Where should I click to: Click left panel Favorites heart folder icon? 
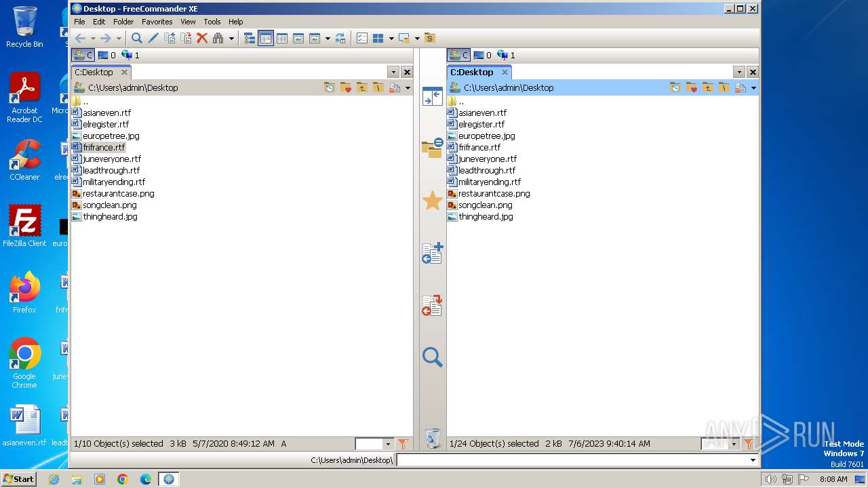[346, 87]
